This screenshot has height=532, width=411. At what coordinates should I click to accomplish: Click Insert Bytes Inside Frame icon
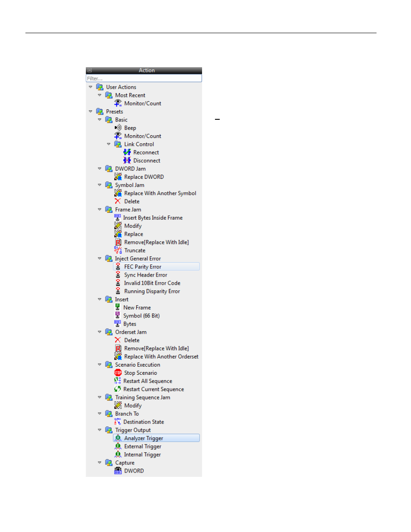[118, 218]
